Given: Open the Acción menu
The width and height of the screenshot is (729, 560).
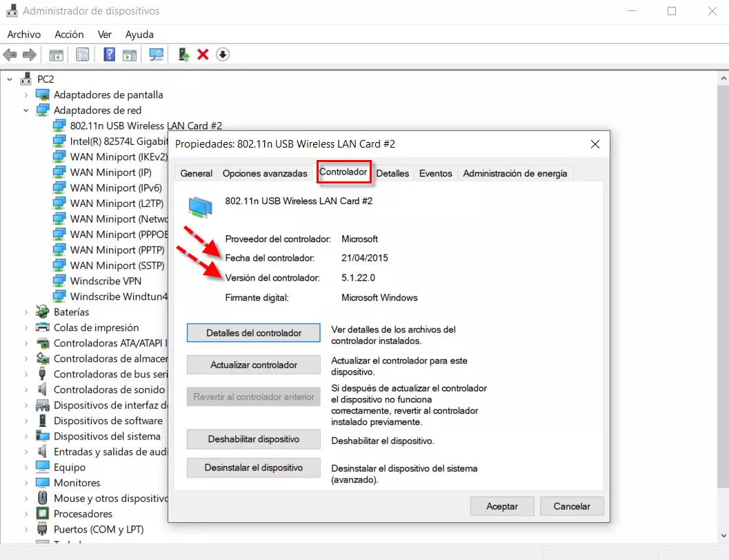Looking at the screenshot, I should (x=69, y=34).
